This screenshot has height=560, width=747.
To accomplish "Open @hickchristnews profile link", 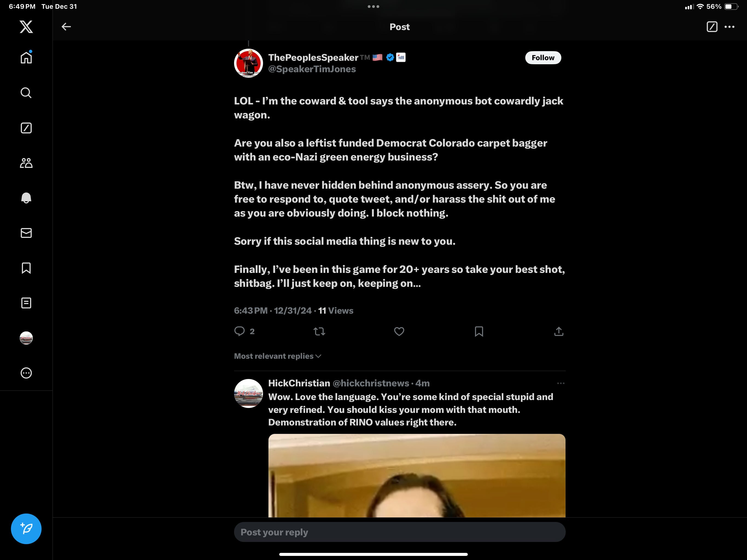I will coord(370,383).
